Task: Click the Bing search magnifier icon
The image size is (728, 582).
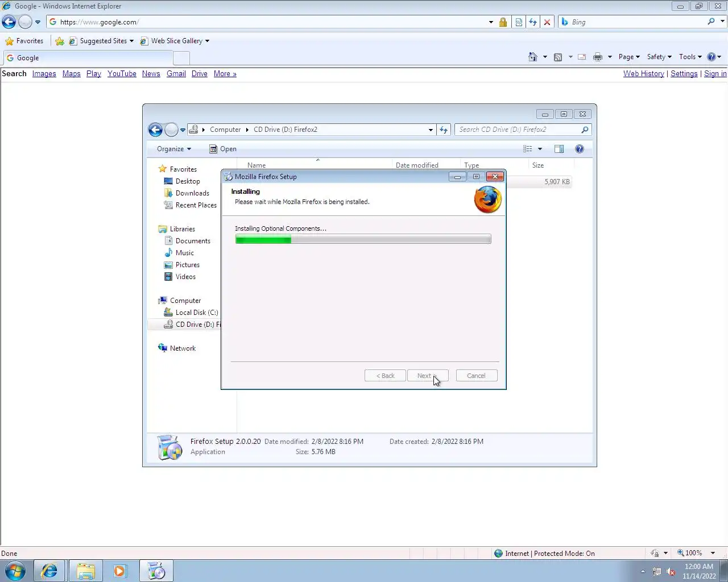Action: (711, 22)
